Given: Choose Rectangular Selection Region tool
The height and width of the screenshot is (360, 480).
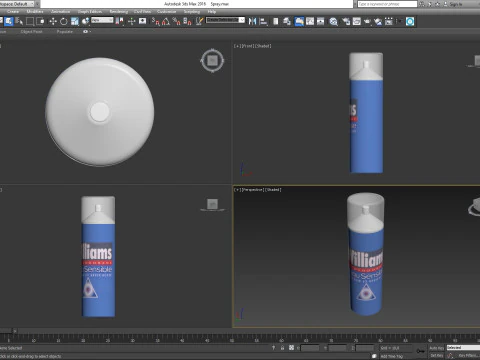Looking at the screenshot, I should [x=30, y=21].
